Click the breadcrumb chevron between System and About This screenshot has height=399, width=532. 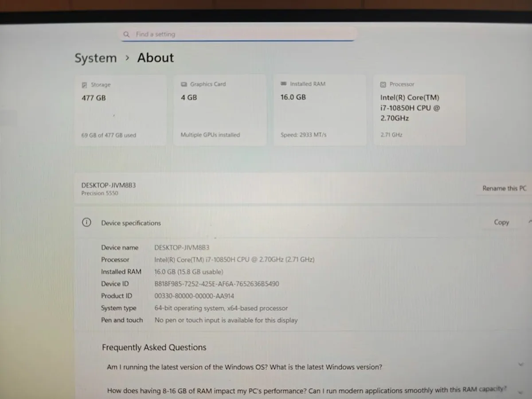click(x=127, y=58)
